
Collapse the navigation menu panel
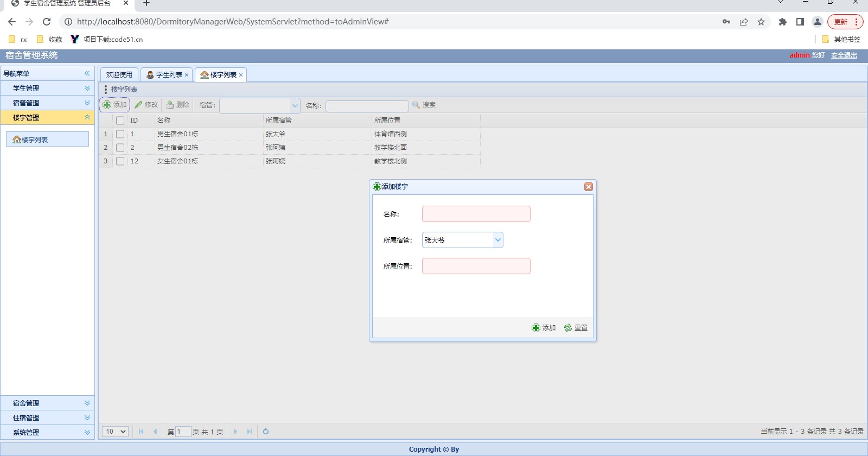pyautogui.click(x=87, y=73)
